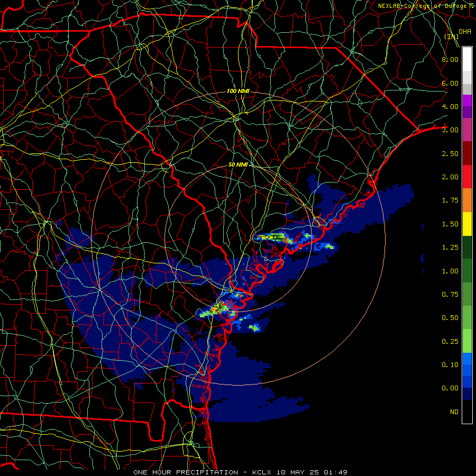This screenshot has height=476, width=476.
Task: Click the '1.75' legend value
Action: (450, 200)
